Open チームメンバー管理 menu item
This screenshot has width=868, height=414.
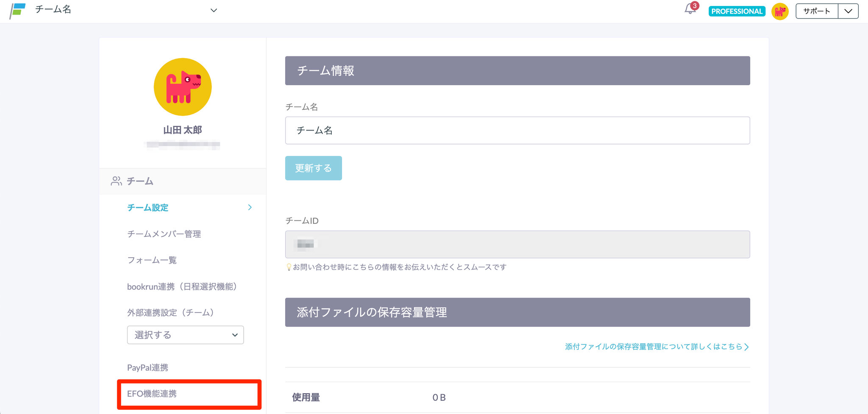pyautogui.click(x=164, y=234)
